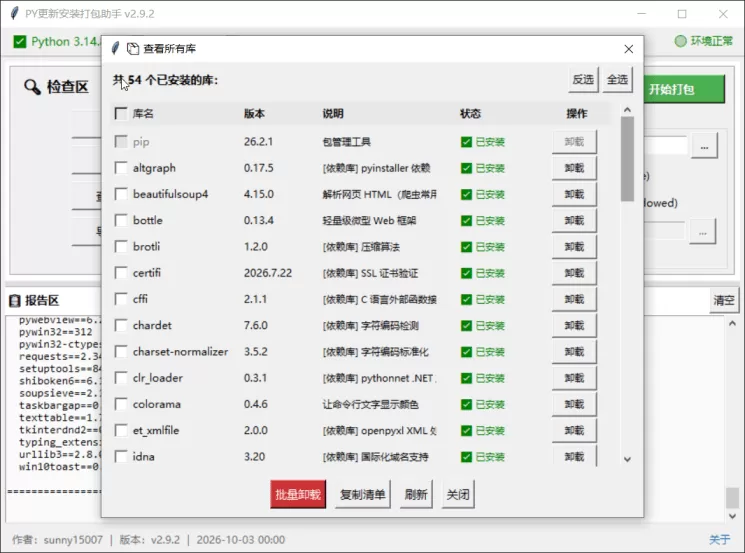Click the feather icon in dialog title bar
The image size is (745, 553).
tap(115, 48)
